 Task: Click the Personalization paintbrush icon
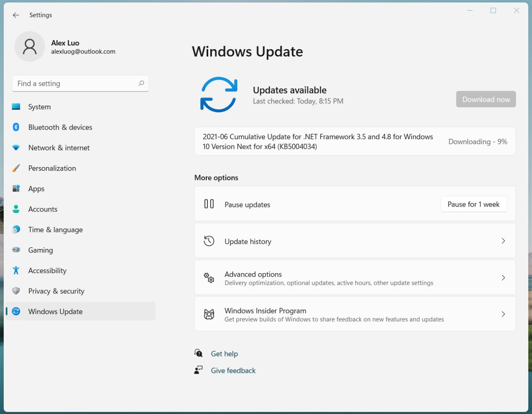[16, 168]
